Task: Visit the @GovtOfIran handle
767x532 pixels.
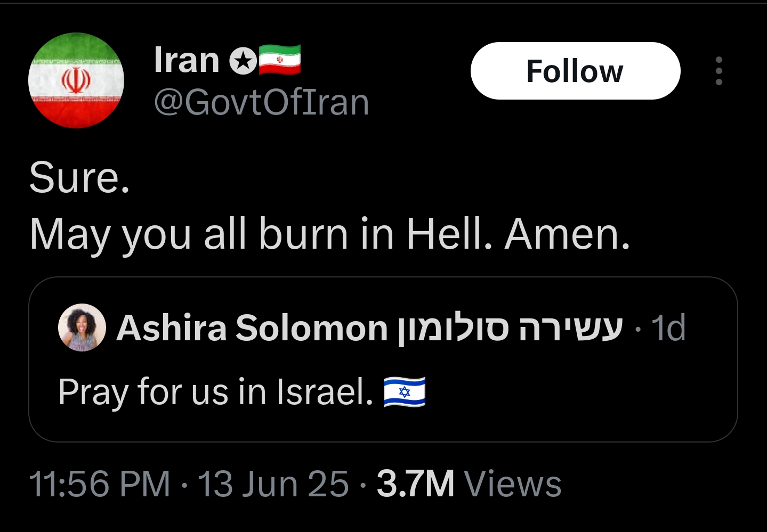Action: pyautogui.click(x=261, y=102)
